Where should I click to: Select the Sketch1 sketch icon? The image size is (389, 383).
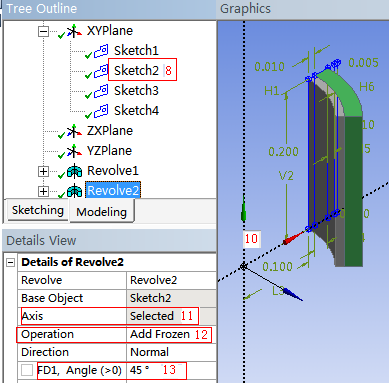[101, 51]
